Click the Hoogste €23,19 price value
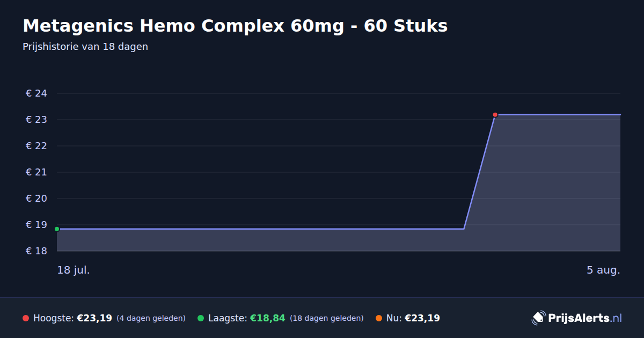644x338 pixels. pyautogui.click(x=94, y=318)
